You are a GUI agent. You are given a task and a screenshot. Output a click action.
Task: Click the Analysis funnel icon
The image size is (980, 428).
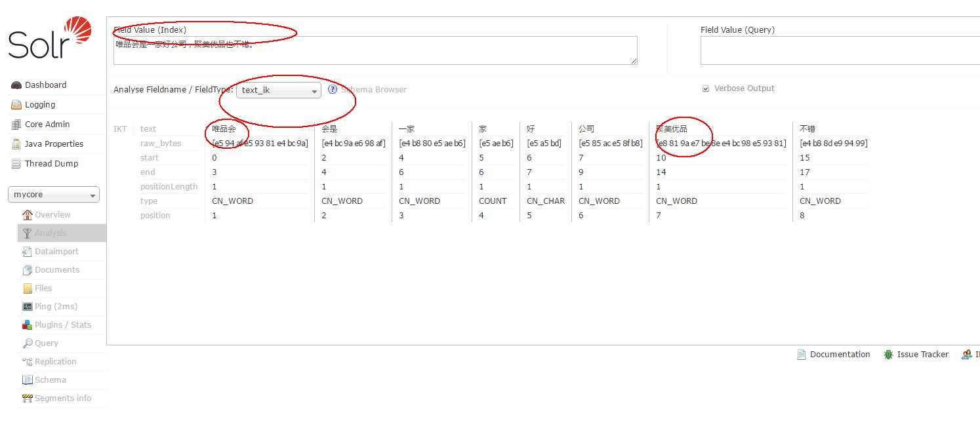27,233
